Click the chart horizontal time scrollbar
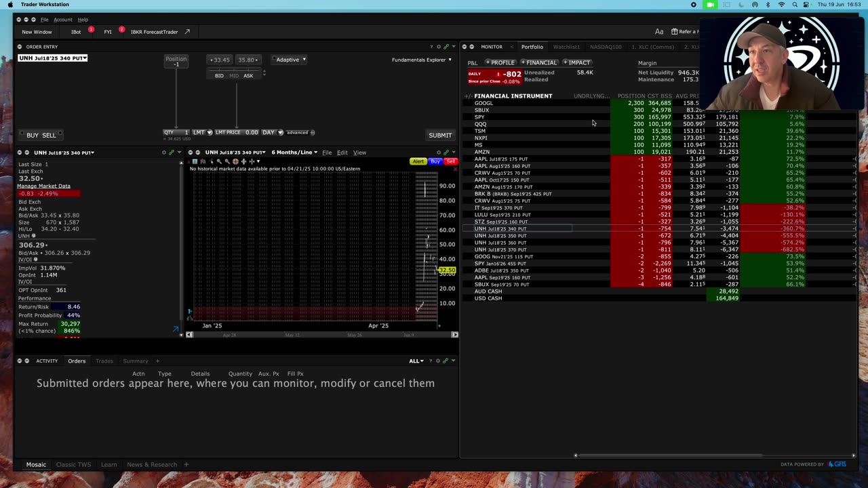The width and height of the screenshot is (868, 488). 321,334
